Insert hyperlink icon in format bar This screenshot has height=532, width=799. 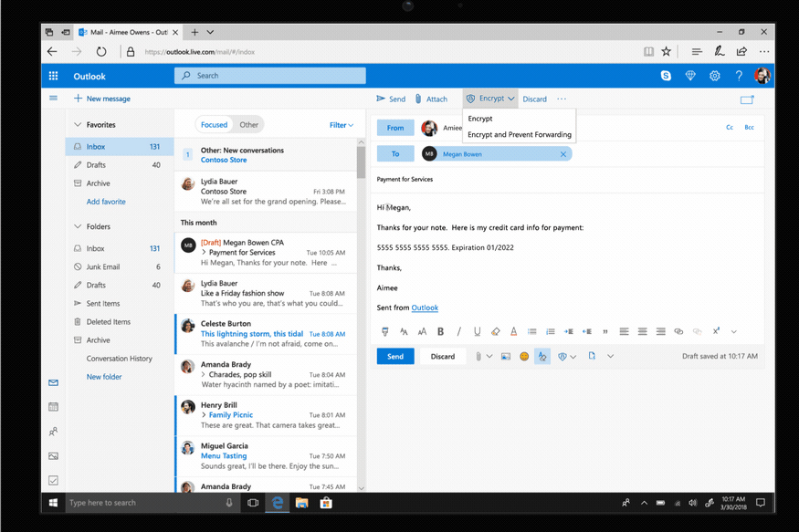click(x=678, y=331)
